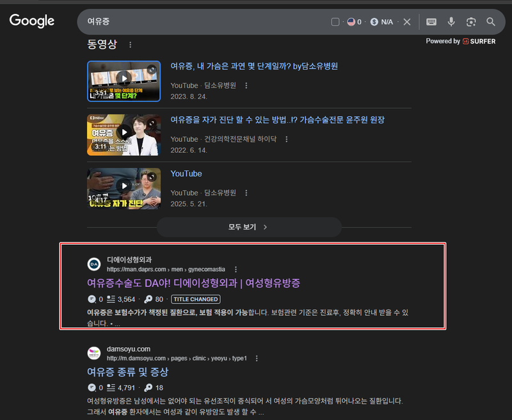512x420 pixels.
Task: Expand preview icon on first video thumbnail
Action: point(152,70)
